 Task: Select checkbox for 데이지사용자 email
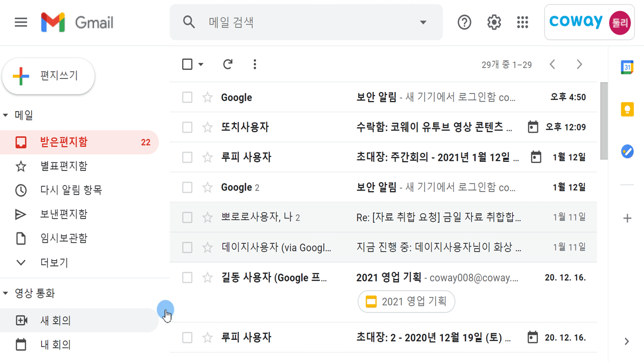pos(187,247)
